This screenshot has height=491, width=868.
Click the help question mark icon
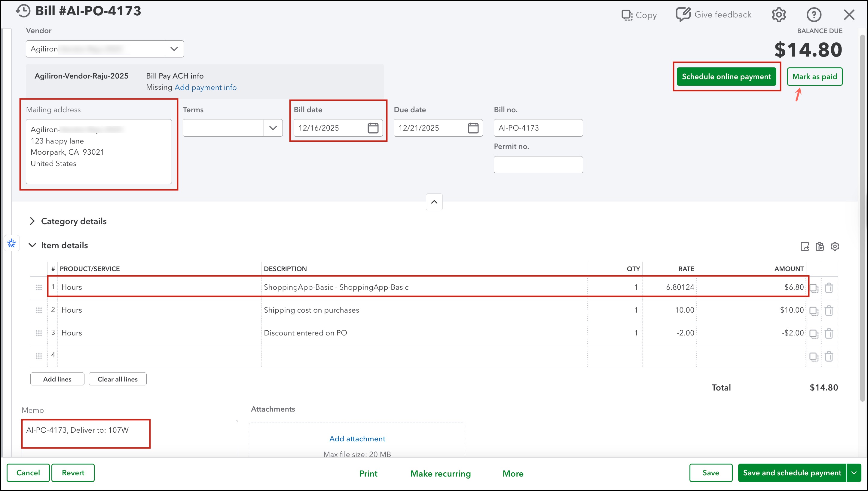click(813, 15)
